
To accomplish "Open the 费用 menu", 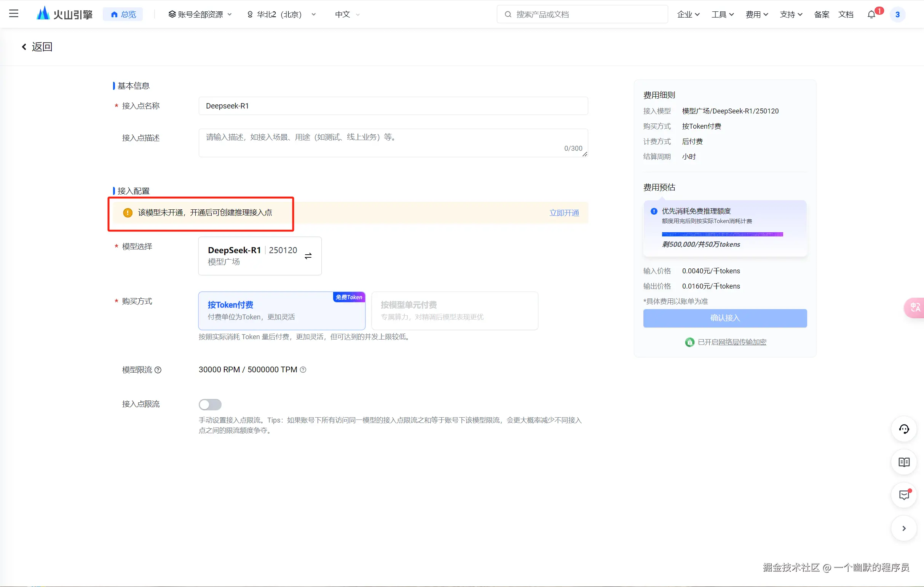I will pos(756,14).
